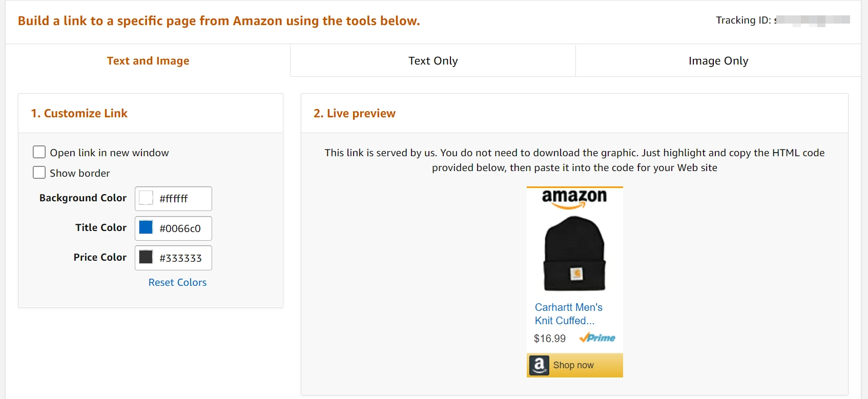Switch to the Image Only tab

point(718,60)
